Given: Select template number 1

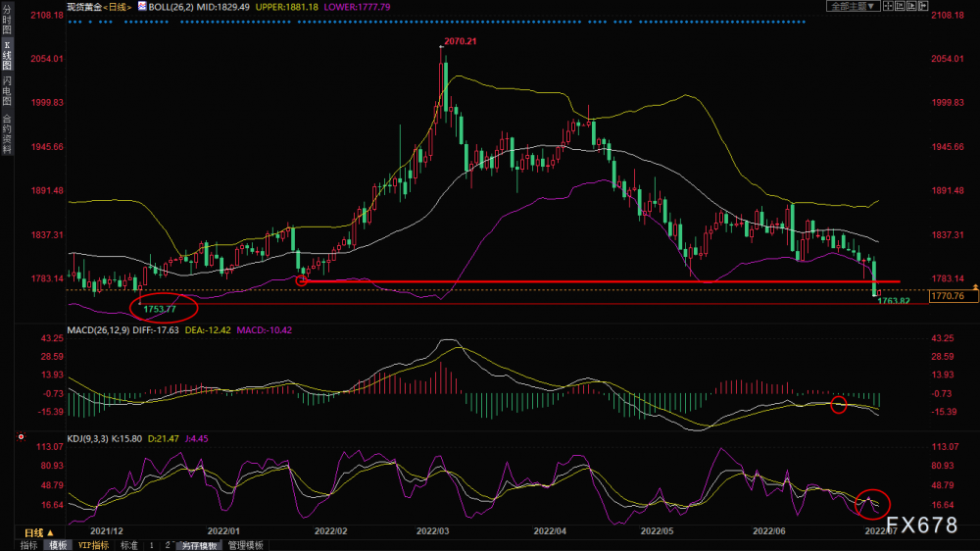Looking at the screenshot, I should tap(151, 545).
